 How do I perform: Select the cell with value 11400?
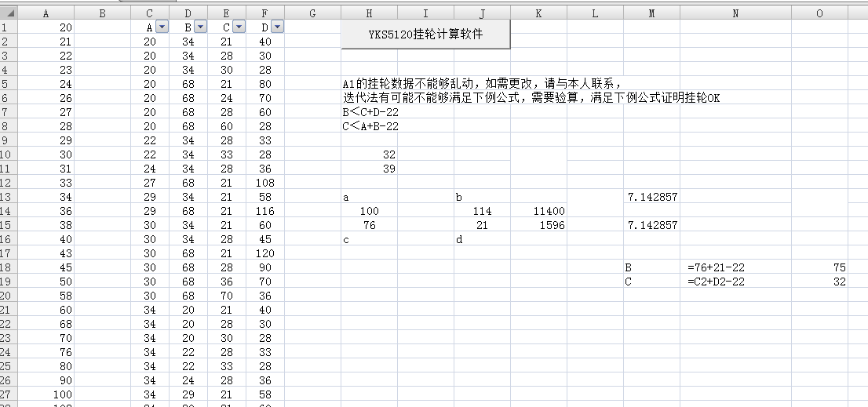(538, 211)
